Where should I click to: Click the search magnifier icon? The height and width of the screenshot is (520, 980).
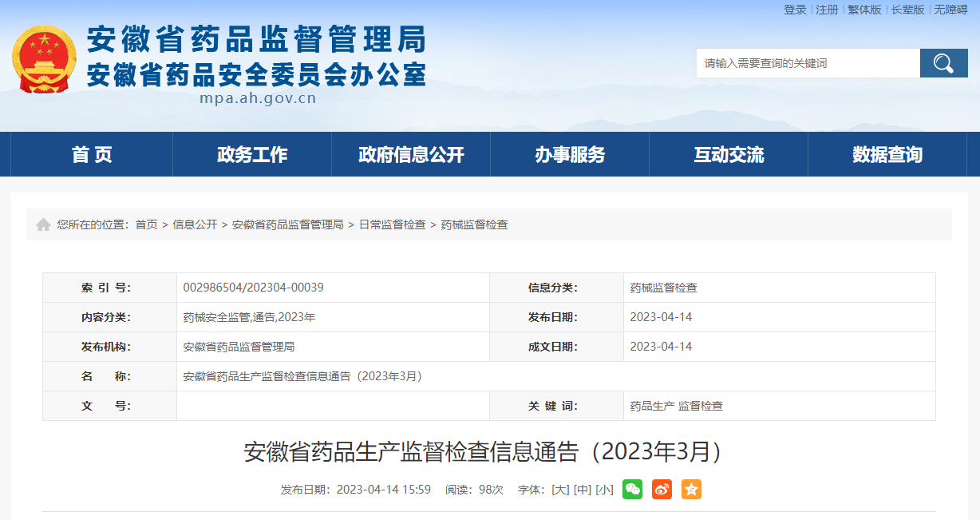(943, 62)
